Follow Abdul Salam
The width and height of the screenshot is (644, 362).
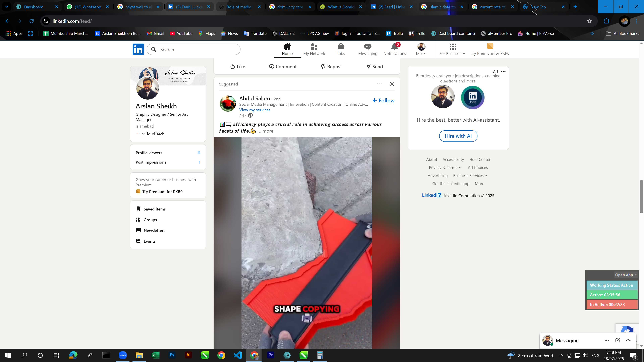tap(383, 100)
